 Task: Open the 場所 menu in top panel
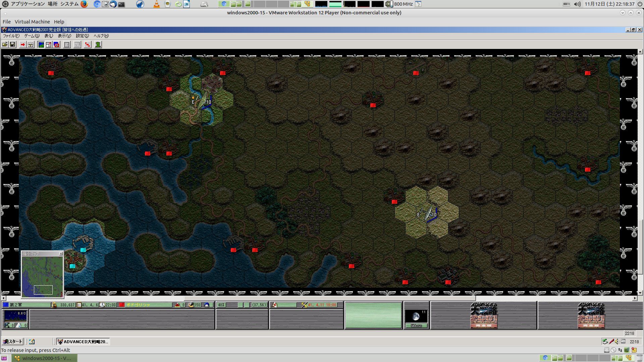click(53, 4)
